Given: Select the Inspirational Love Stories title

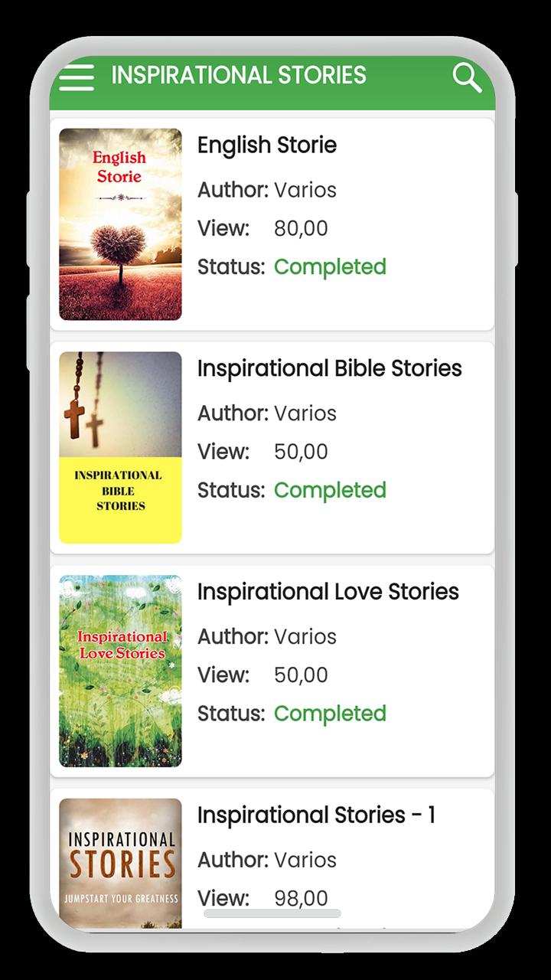Looking at the screenshot, I should coord(328,592).
